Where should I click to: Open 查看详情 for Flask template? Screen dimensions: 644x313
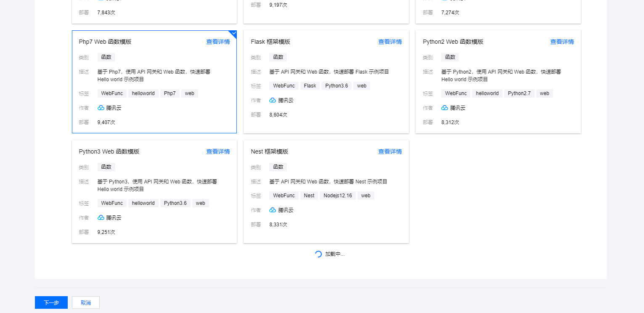[390, 42]
